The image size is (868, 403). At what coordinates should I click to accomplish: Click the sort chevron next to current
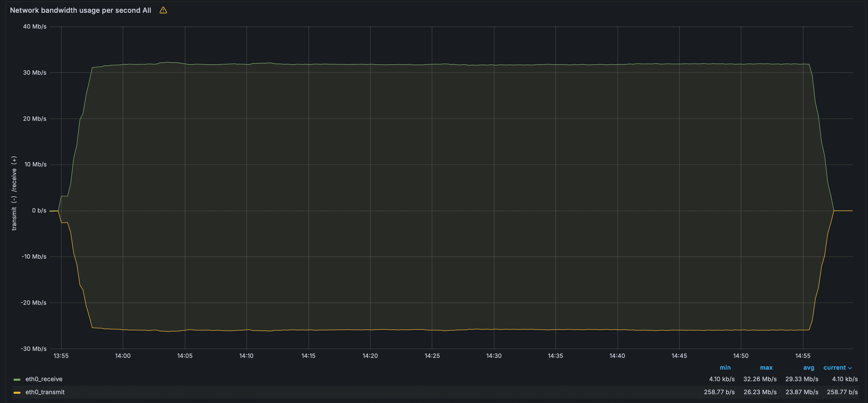pos(850,368)
